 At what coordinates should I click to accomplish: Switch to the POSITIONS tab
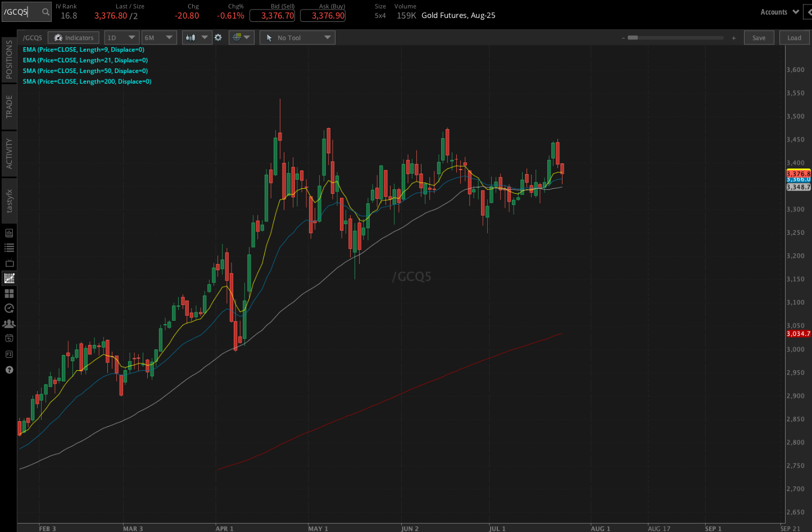[x=9, y=60]
